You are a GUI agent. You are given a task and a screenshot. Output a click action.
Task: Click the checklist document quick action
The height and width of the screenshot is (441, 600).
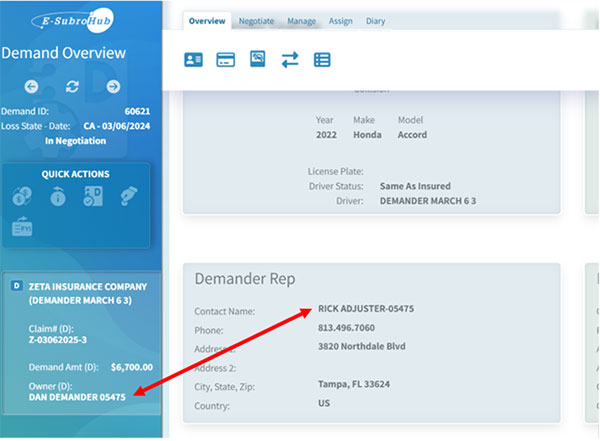[93, 197]
